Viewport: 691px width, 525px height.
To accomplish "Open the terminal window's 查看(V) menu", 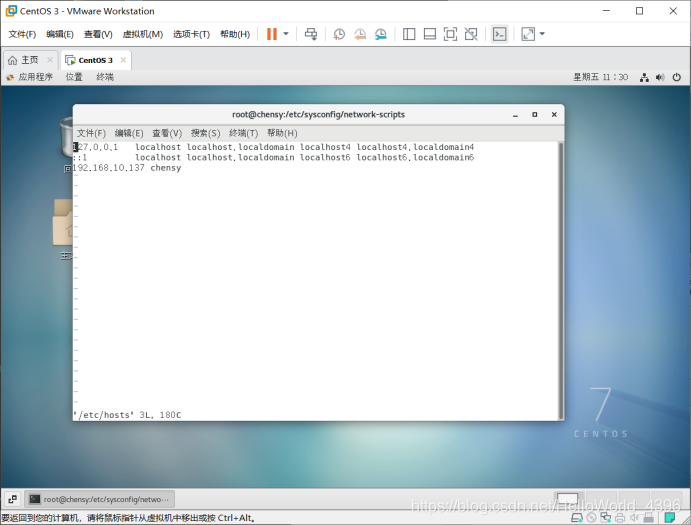I will [x=167, y=133].
